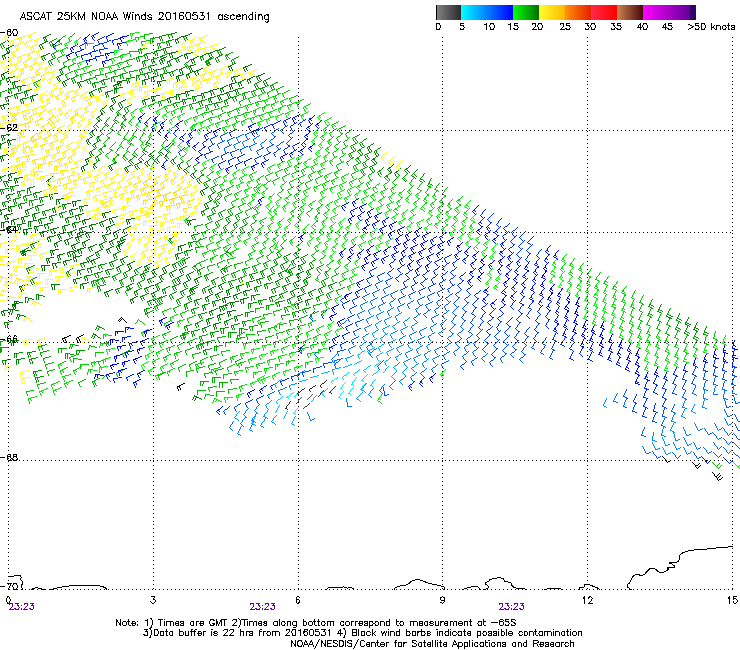The width and height of the screenshot is (740, 650).
Task: Click the latitude label -68
Action: tap(9, 457)
